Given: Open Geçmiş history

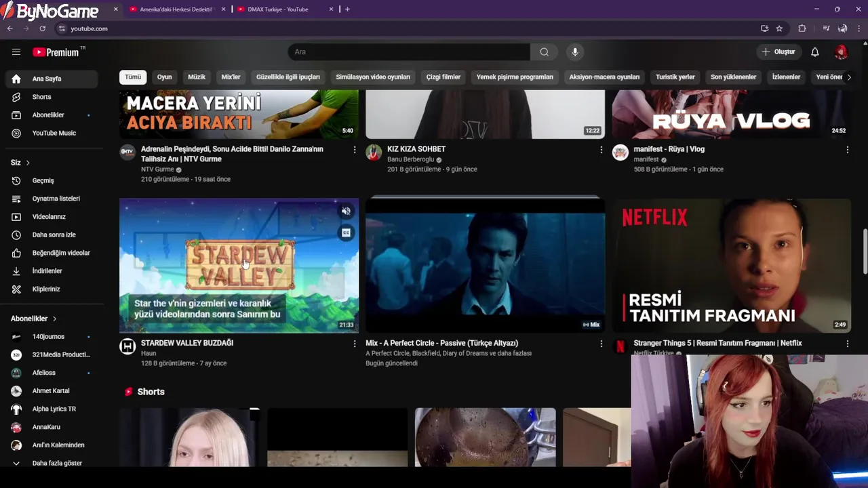Looking at the screenshot, I should click(x=52, y=181).
